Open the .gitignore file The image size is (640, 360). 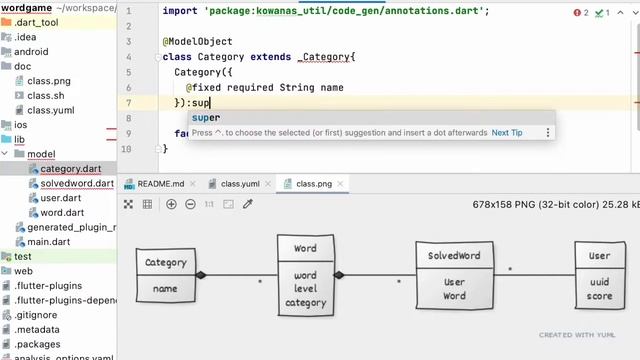(x=36, y=315)
